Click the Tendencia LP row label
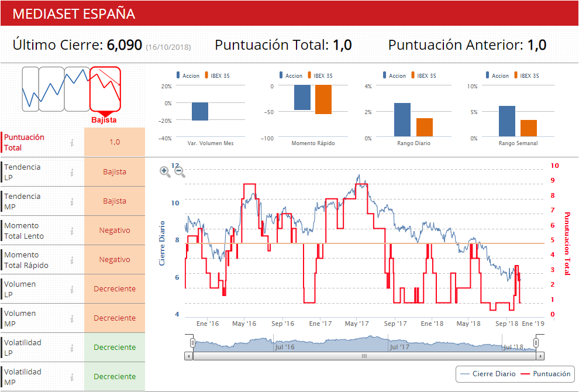Viewport: 579px width, 392px height. click(22, 172)
